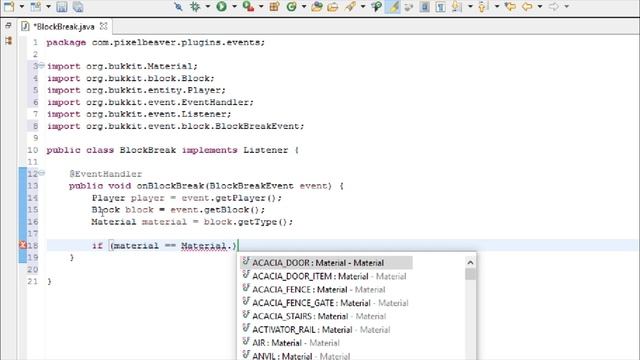Toggle Word Wrap icon
This screenshot has height=360, width=640.
click(x=409, y=7)
